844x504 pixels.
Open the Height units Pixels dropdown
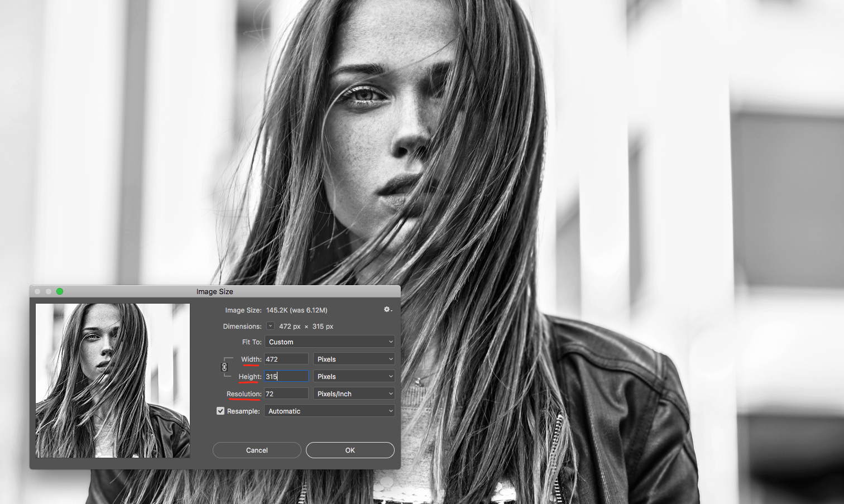[x=354, y=376]
